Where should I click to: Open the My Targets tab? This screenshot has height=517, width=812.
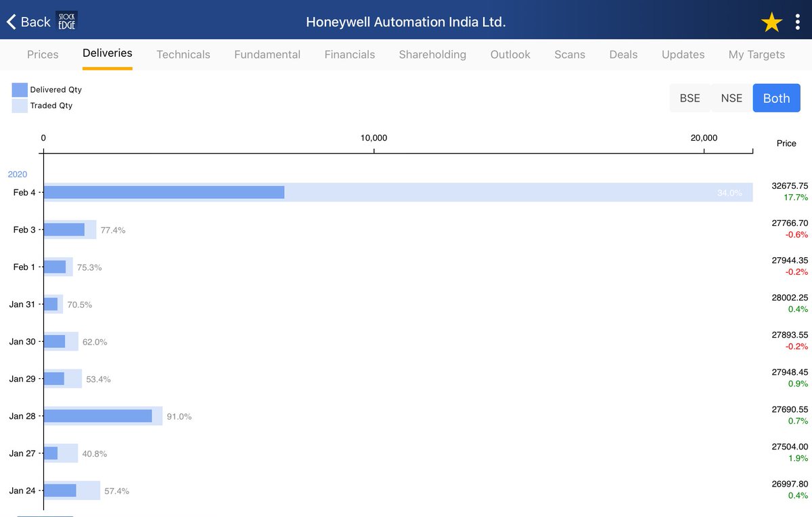(757, 54)
